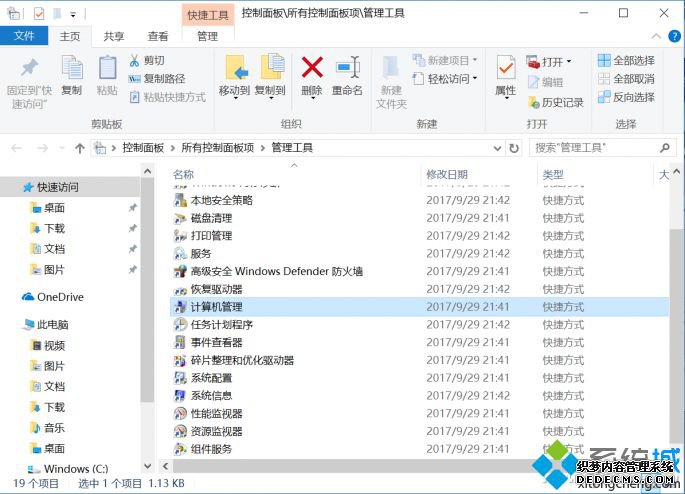This screenshot has height=494, width=685.
Task: Expand chevron after 所有控制面板项 in breadcrumb
Action: [263, 149]
